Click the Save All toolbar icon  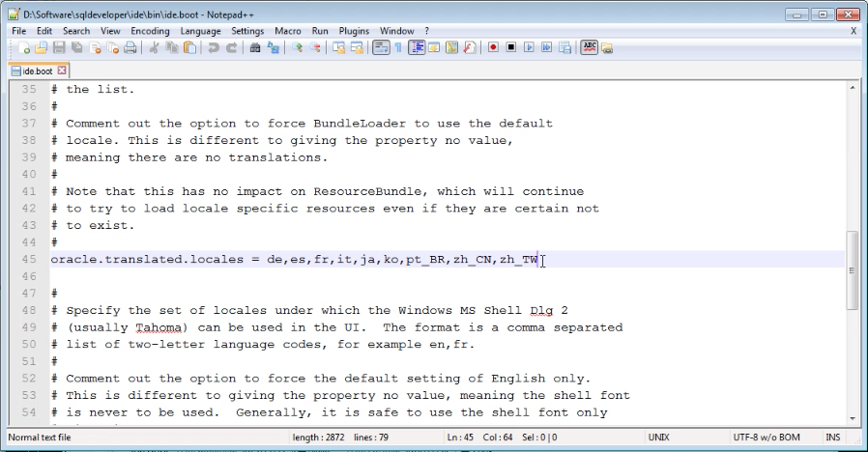click(x=77, y=48)
